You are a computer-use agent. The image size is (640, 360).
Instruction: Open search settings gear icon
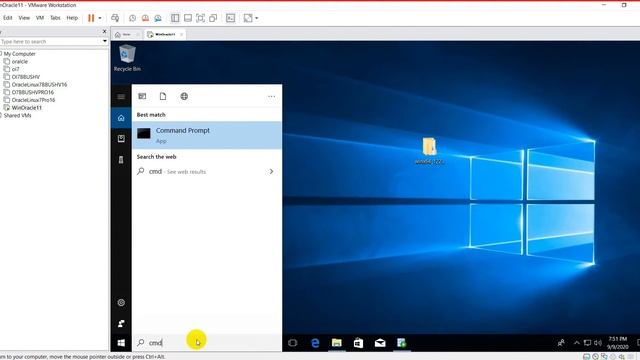121,302
